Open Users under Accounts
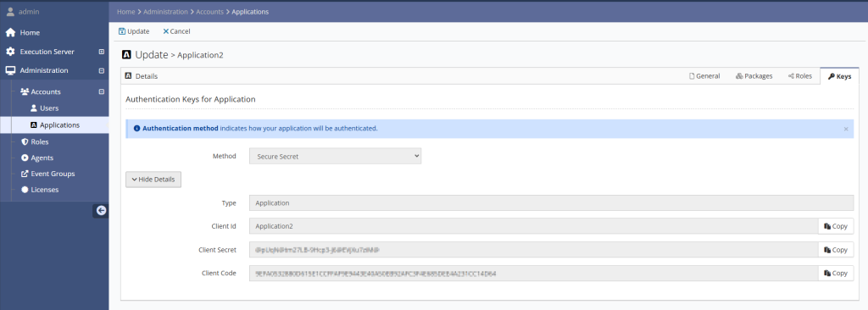 [x=48, y=108]
